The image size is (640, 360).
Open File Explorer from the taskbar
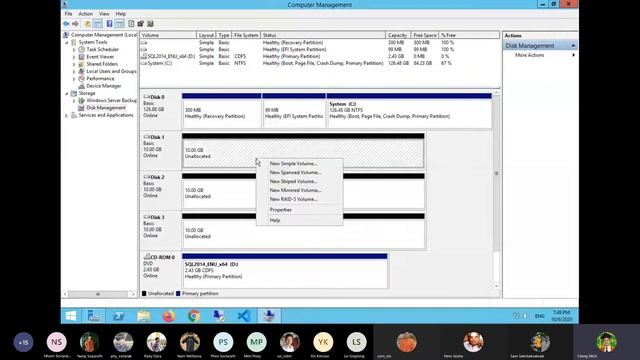(x=144, y=316)
